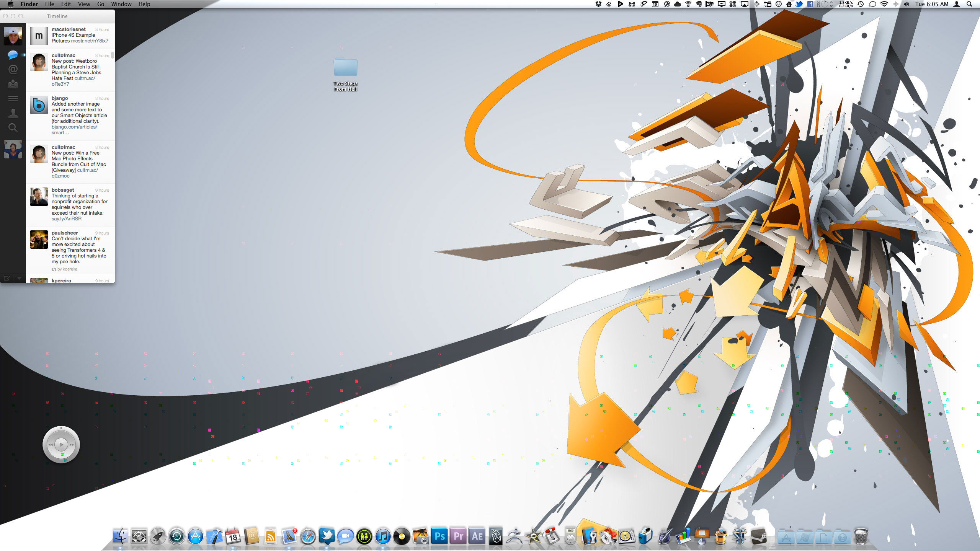Launch Steam from the Dock
The height and width of the screenshot is (551, 980).
point(758,536)
